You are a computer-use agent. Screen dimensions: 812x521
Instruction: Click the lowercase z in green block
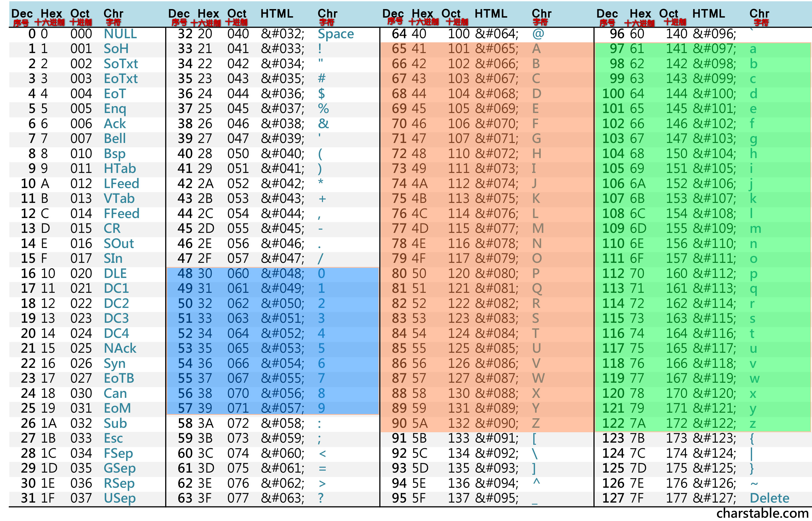point(752,423)
